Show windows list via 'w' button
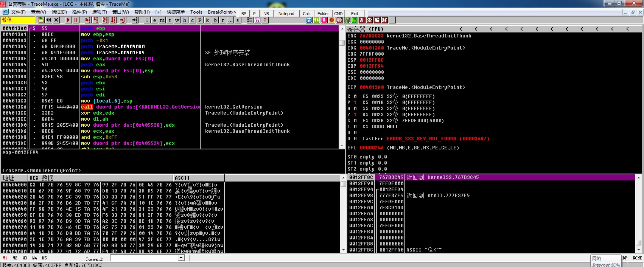The image size is (644, 267). coord(177,20)
